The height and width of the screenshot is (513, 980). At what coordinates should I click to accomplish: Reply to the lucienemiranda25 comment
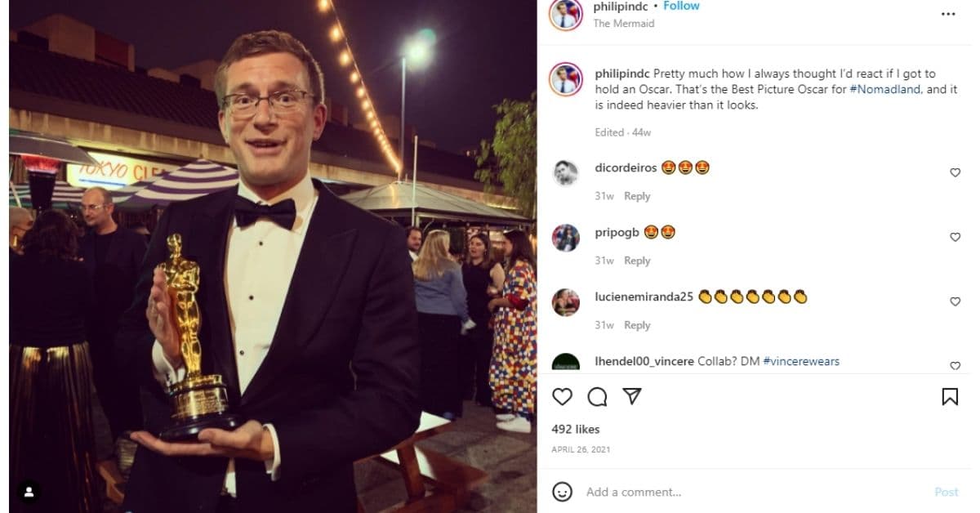(637, 325)
